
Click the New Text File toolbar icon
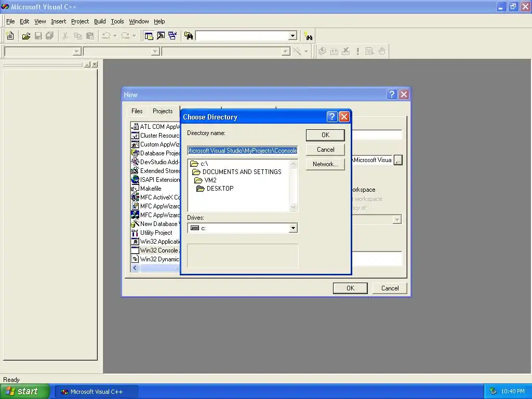tap(10, 36)
